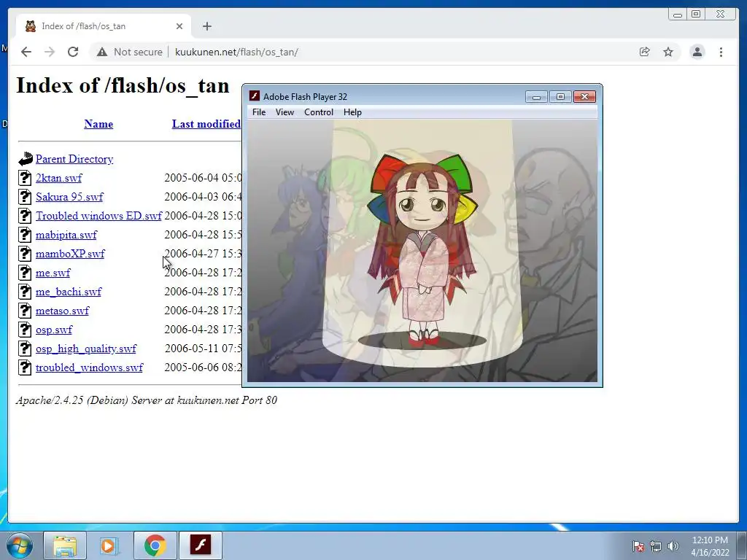Open osp_high_quality.swf
The image size is (747, 560).
point(86,349)
